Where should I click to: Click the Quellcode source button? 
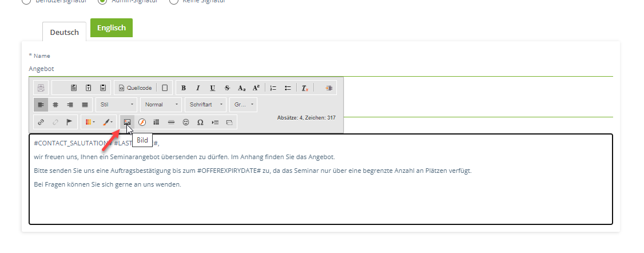click(135, 88)
